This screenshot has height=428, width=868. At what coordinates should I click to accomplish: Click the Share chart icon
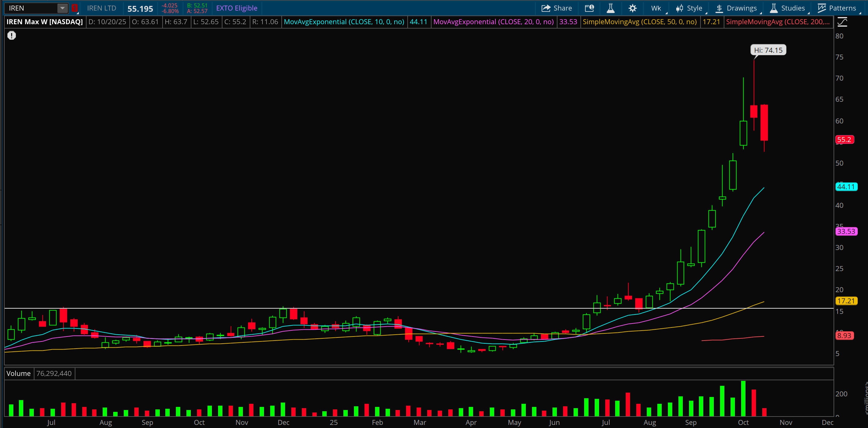click(546, 8)
